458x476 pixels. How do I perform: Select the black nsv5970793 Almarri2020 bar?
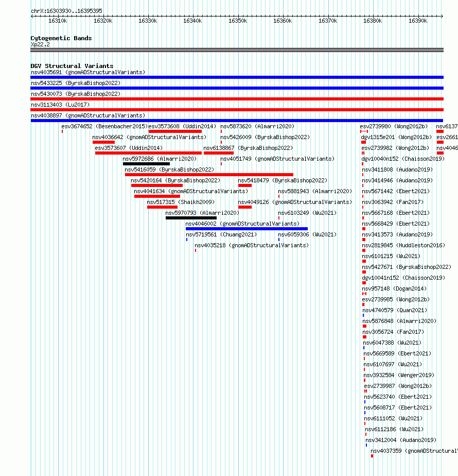(191, 218)
